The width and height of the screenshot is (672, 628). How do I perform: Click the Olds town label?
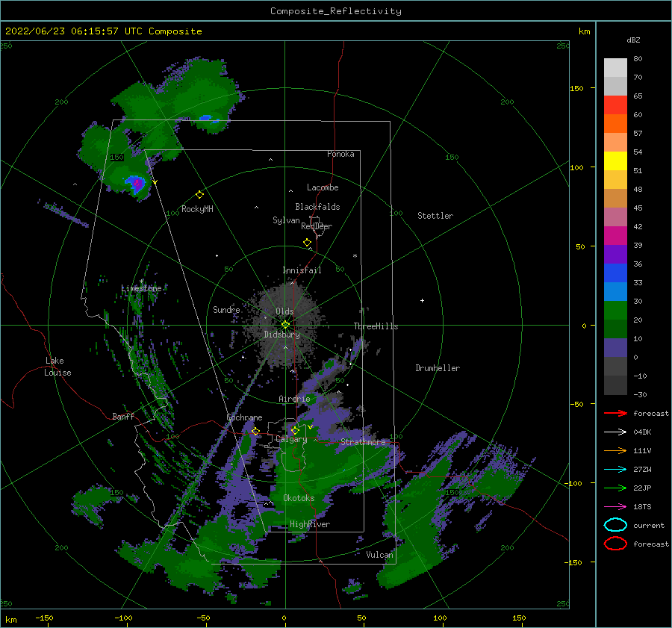(x=284, y=311)
